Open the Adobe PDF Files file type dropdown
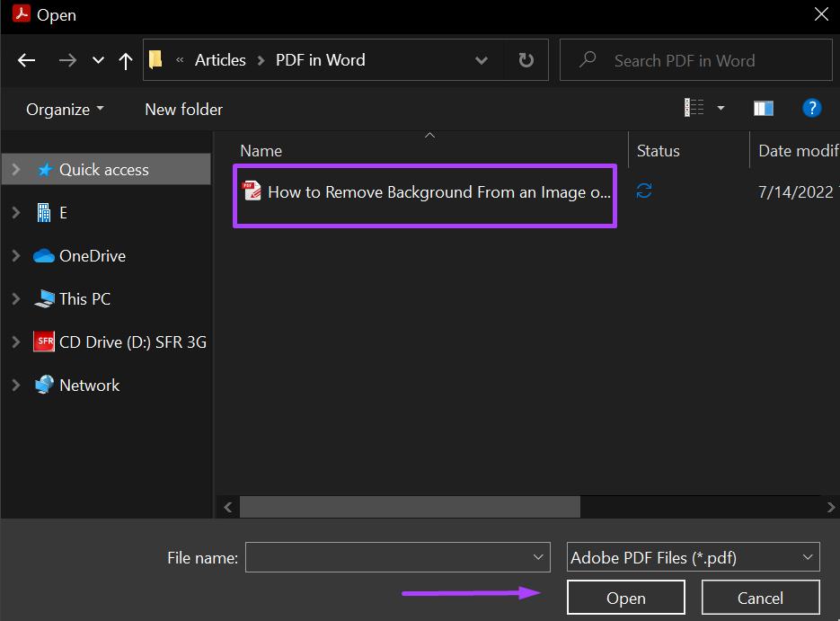 pyautogui.click(x=693, y=557)
